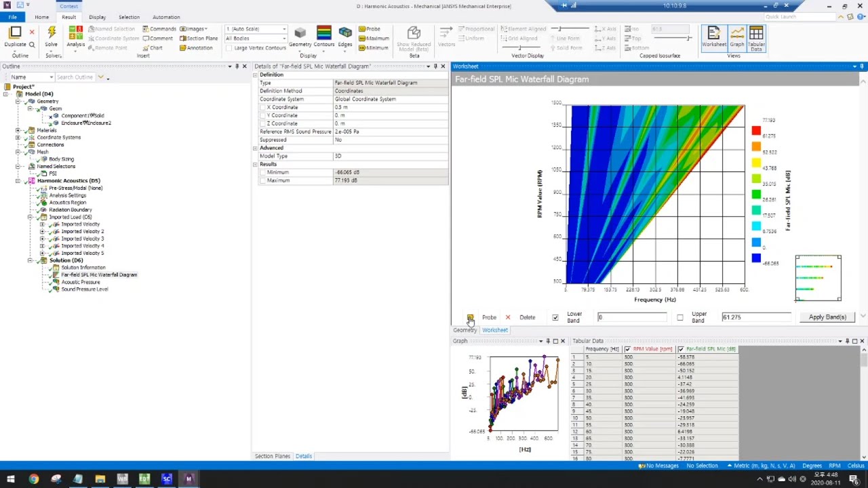Screen dimensions: 868x488
Task: Open the Section Planes tab
Action: point(273,456)
